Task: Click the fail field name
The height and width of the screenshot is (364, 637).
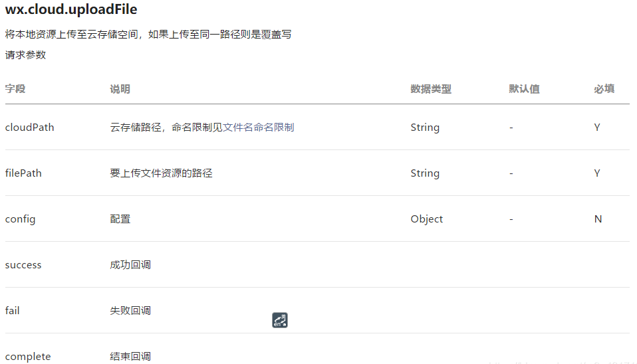Action: [12, 311]
